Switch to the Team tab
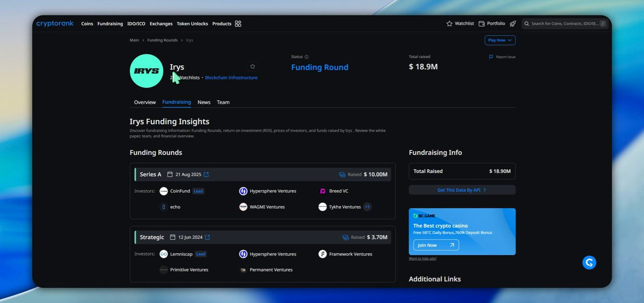The height and width of the screenshot is (303, 644). tap(223, 102)
